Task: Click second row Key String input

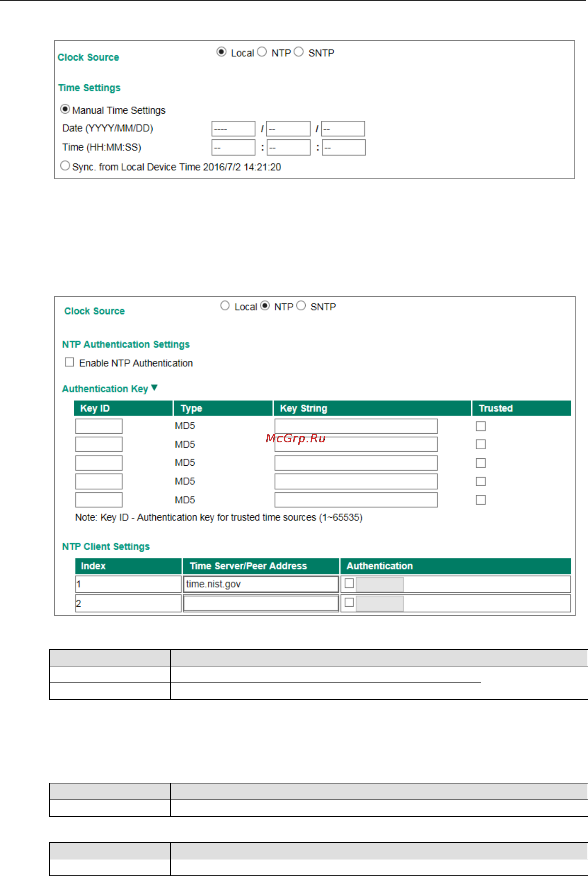Action: [x=356, y=445]
